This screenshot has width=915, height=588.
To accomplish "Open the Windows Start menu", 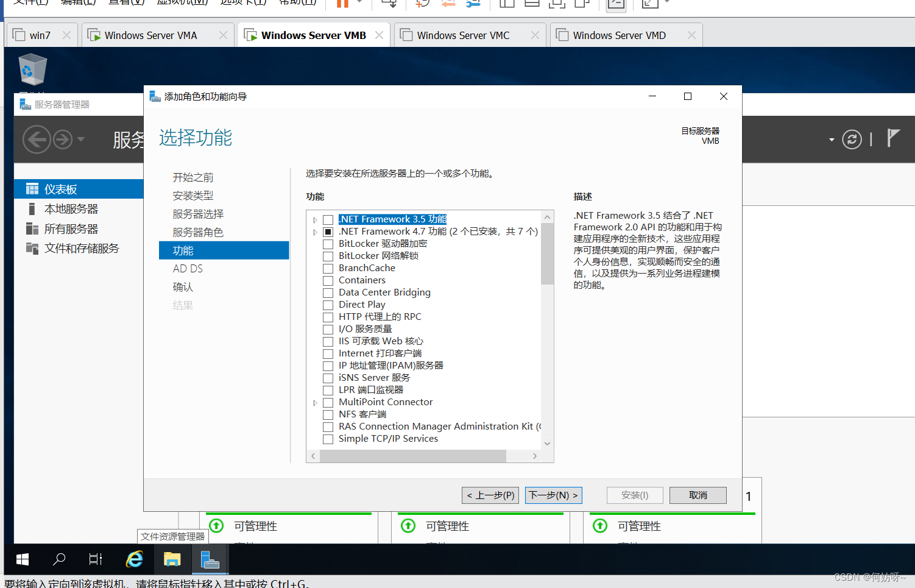I will tap(23, 559).
